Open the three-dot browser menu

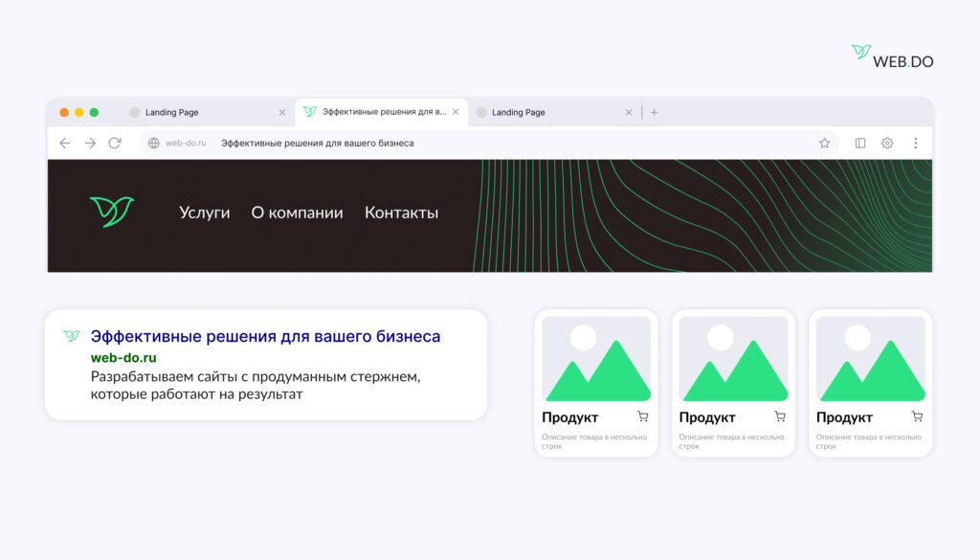tap(916, 144)
